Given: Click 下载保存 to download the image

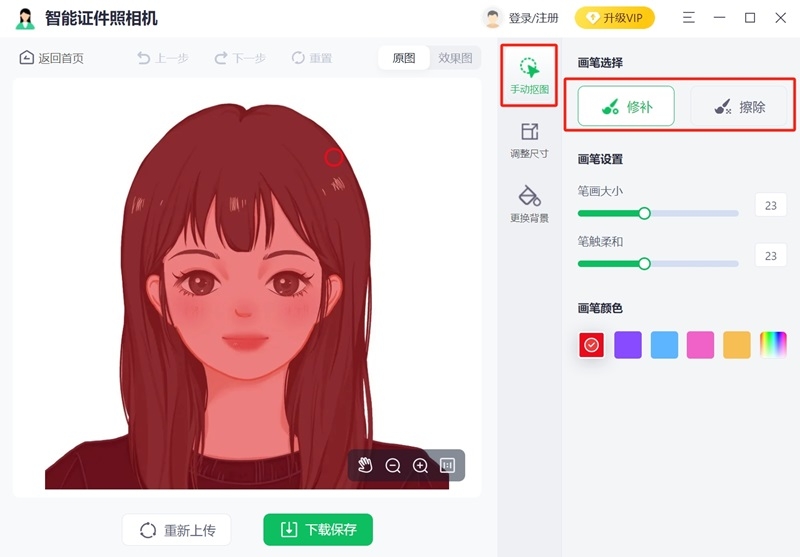Looking at the screenshot, I should [x=318, y=529].
